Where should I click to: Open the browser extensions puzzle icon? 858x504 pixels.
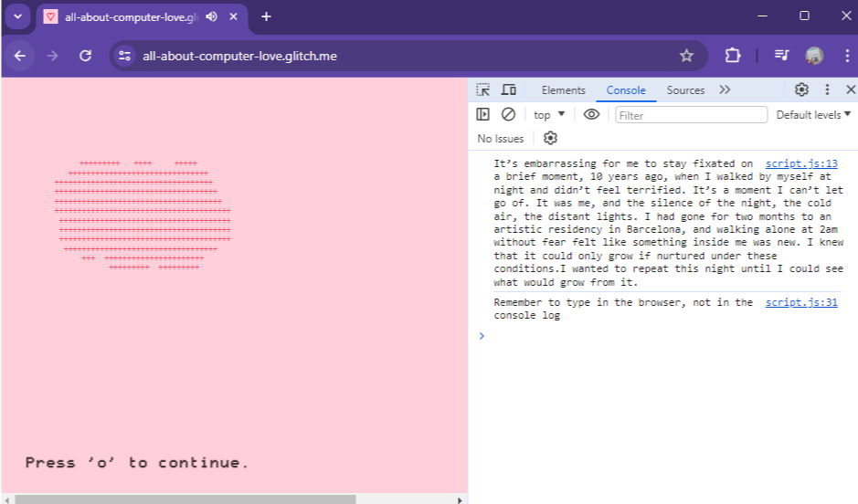732,56
